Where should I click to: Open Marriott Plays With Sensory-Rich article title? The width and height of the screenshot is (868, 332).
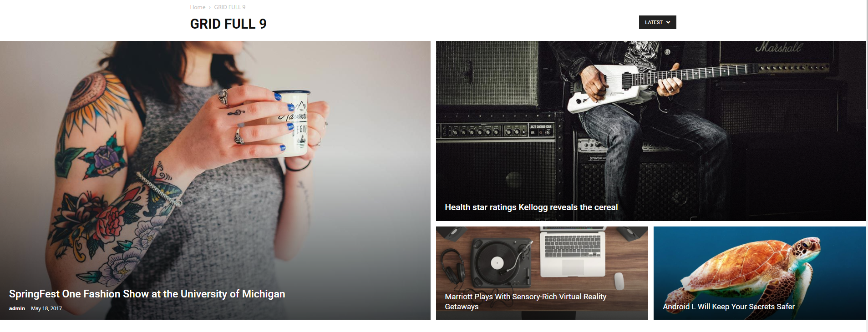pyautogui.click(x=526, y=302)
